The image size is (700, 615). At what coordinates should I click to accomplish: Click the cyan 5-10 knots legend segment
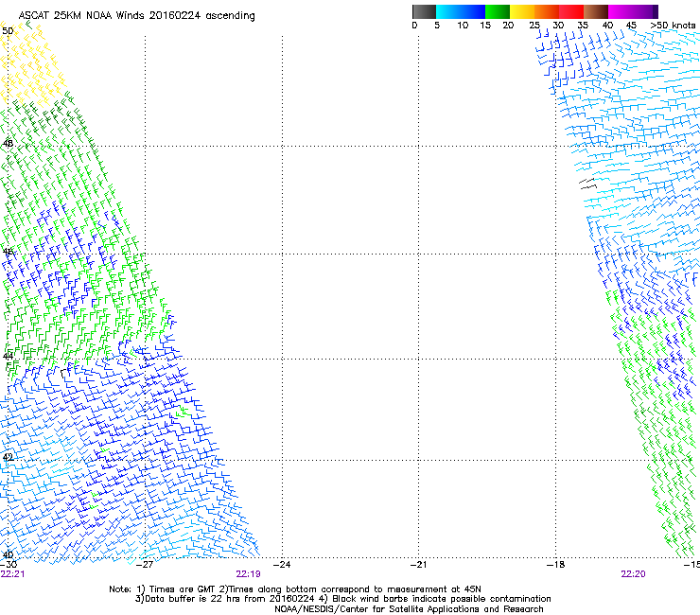click(448, 11)
